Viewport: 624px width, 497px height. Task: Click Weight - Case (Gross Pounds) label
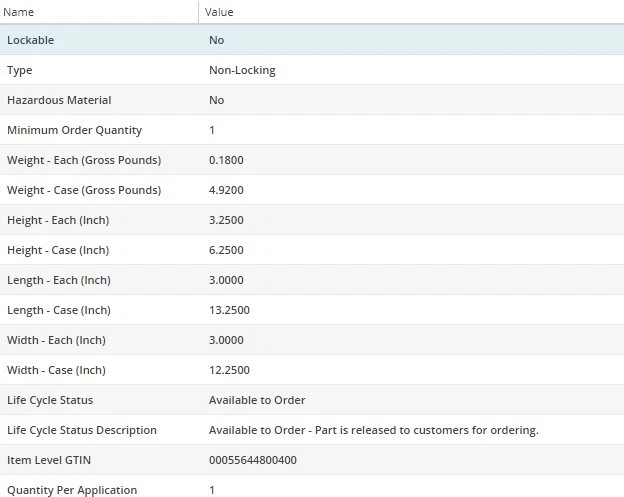(84, 190)
